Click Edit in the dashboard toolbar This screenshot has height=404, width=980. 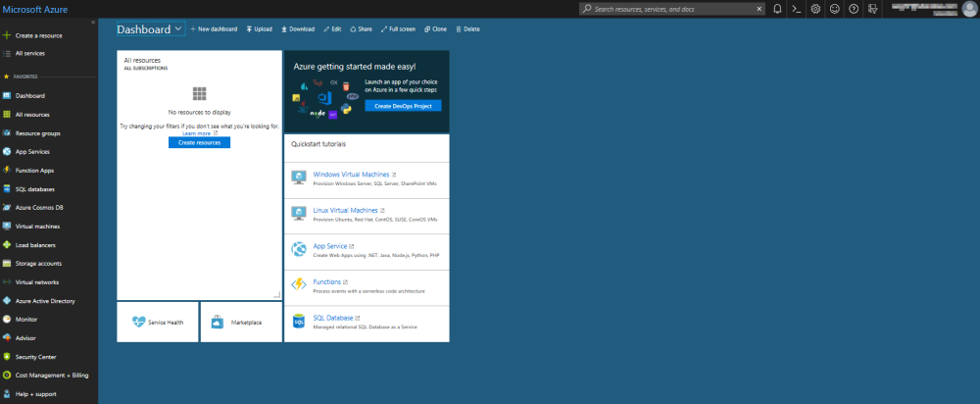(x=332, y=28)
